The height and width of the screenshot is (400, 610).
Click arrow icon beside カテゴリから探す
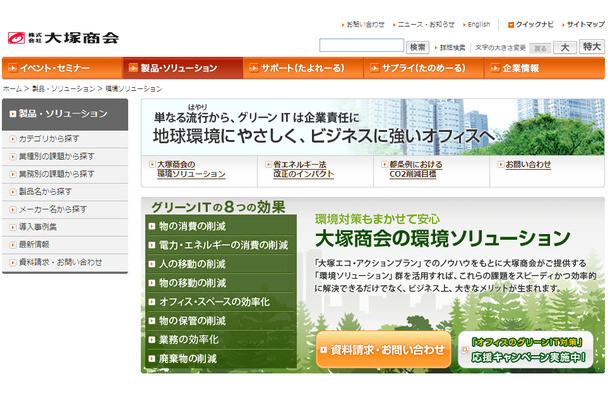(13, 139)
